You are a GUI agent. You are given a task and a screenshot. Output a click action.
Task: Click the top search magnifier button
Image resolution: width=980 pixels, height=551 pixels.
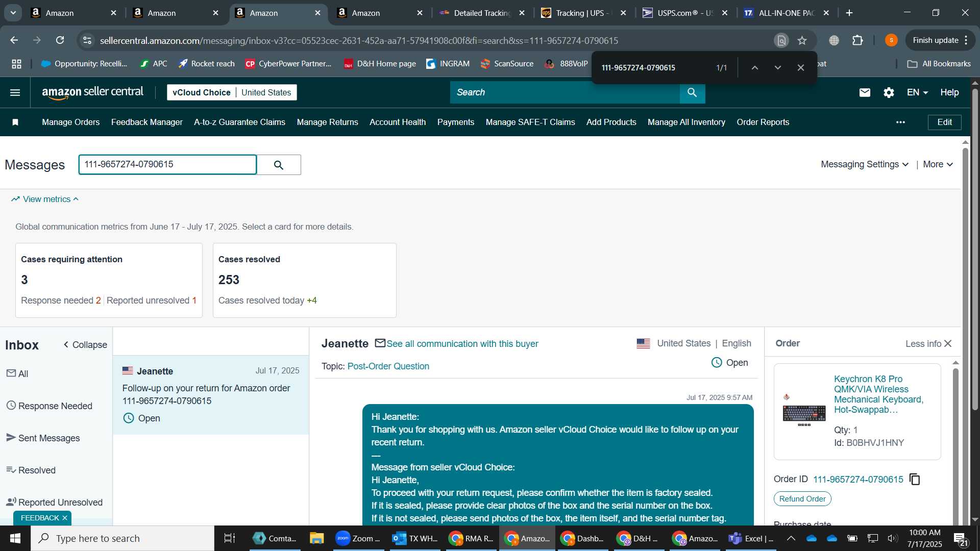692,92
